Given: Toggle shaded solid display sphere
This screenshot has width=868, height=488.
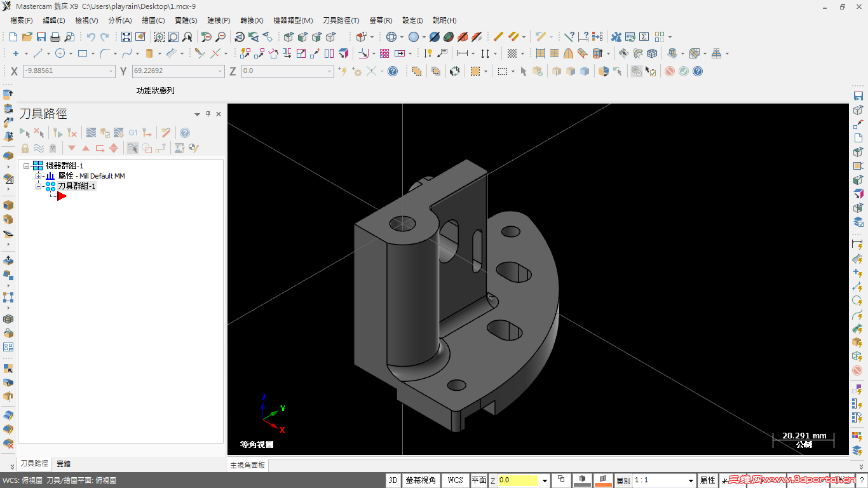Looking at the screenshot, I should tap(414, 37).
